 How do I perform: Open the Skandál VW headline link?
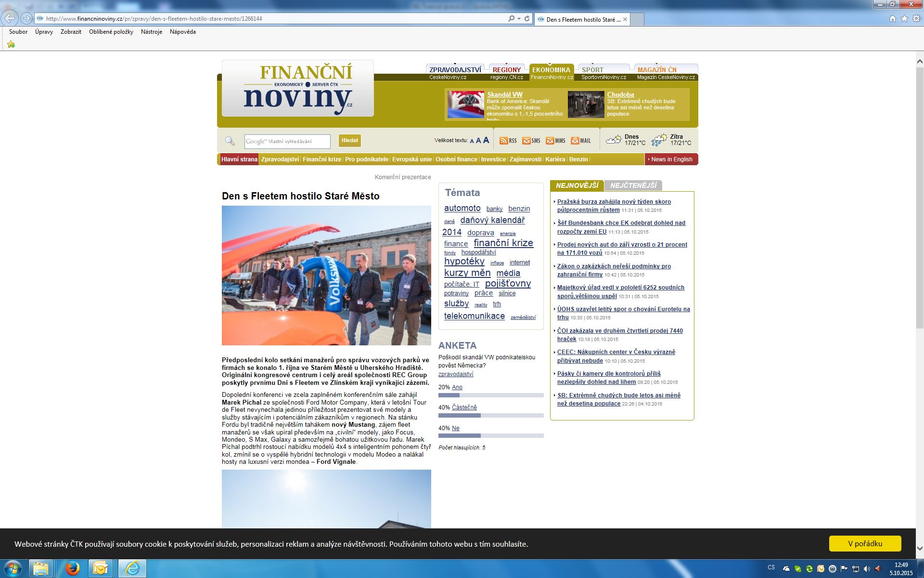click(x=504, y=94)
